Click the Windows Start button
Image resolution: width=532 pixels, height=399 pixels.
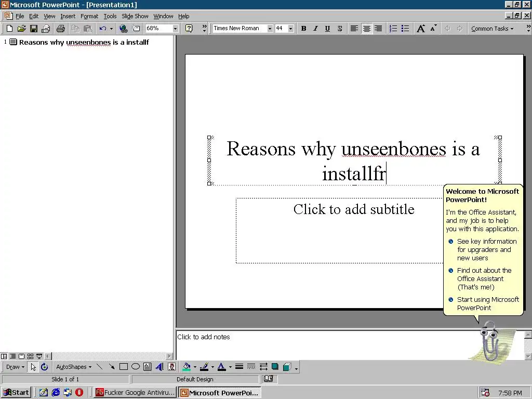pyautogui.click(x=16, y=393)
